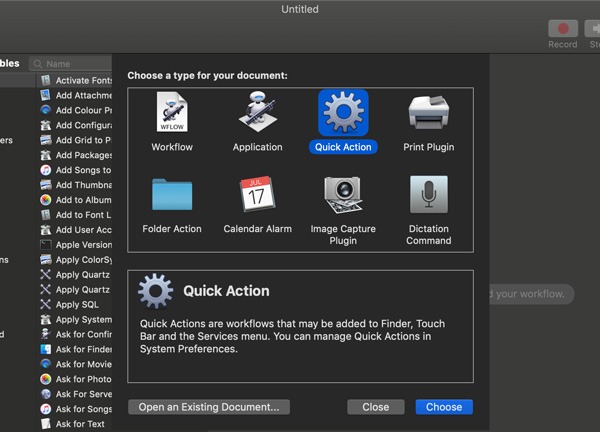
Task: Click the 'Image Capture Plugin' label text
Action: (343, 235)
